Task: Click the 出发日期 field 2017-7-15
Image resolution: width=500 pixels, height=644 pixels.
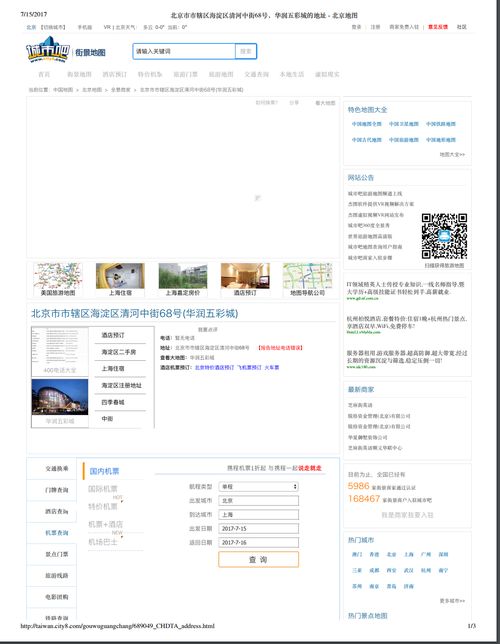Action: [x=258, y=529]
